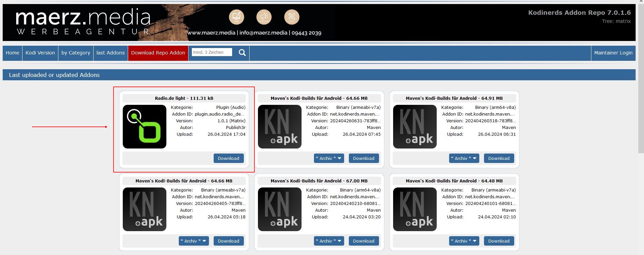Click upload date '24.04.2024 02:10'
Viewport: 644px width, 255px height.
coord(497,217)
